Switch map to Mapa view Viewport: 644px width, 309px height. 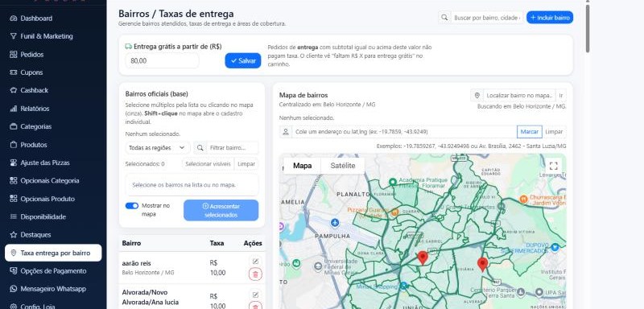point(303,166)
